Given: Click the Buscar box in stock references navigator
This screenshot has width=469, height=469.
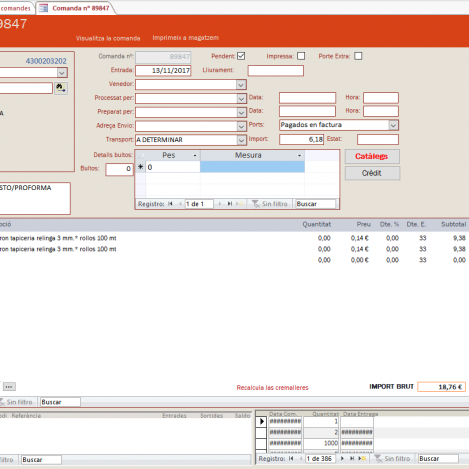Looking at the screenshot, I should coord(41,460).
